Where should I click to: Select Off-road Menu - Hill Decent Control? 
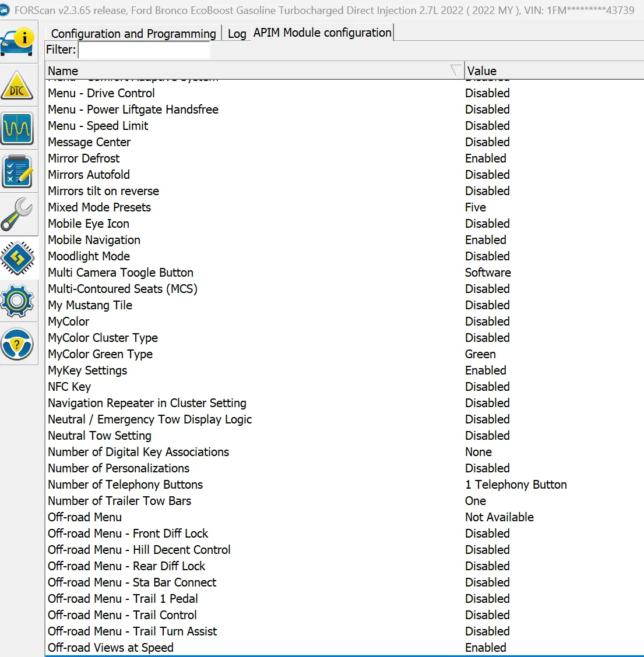click(x=344, y=550)
